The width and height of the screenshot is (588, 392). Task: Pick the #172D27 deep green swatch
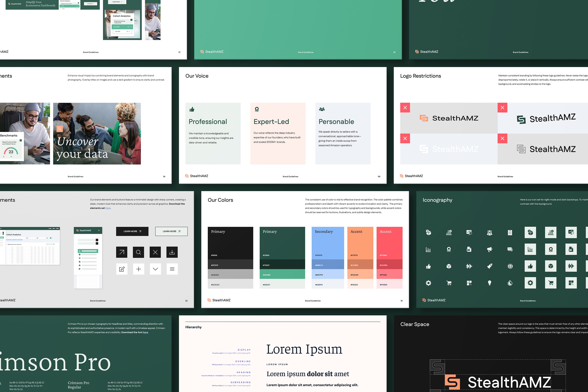click(282, 264)
